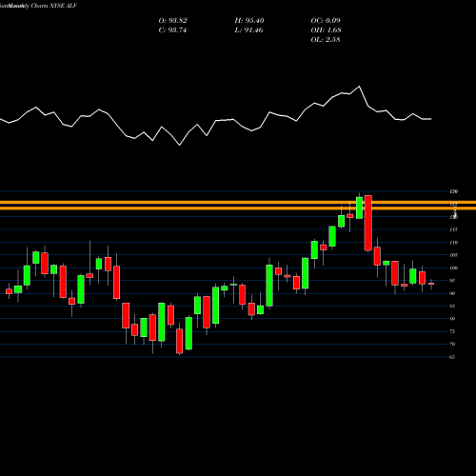This screenshot has width=476, height=476.
Task: Click the 105 price axis label
Action: pos(454,255)
